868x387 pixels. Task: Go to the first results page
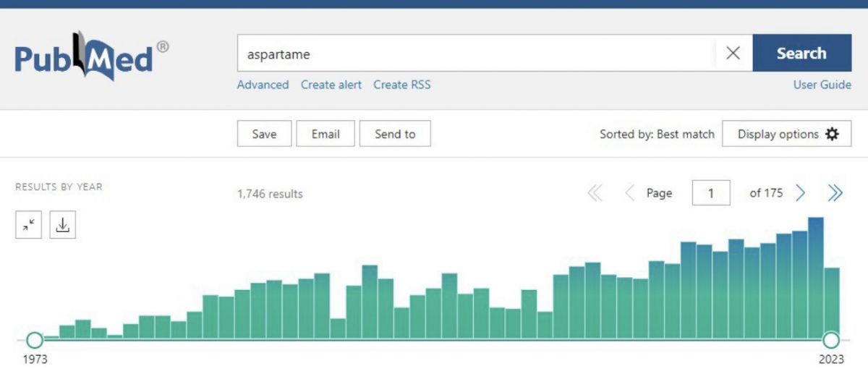(x=595, y=193)
